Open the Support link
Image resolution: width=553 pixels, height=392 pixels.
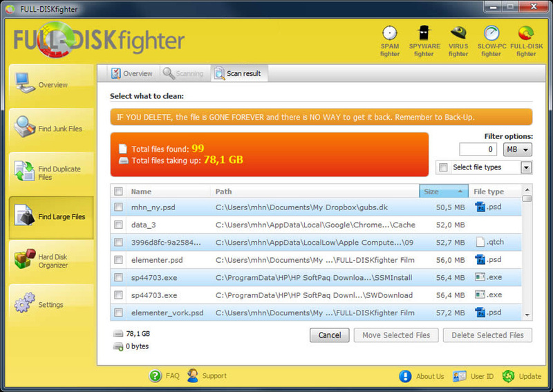pos(214,376)
